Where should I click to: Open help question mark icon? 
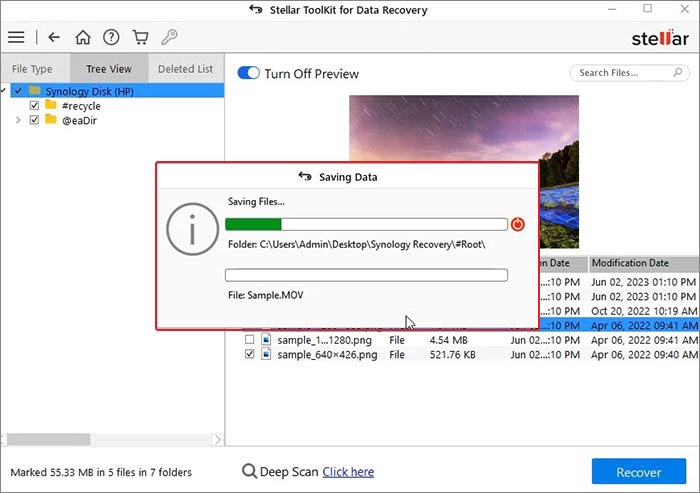tap(111, 37)
